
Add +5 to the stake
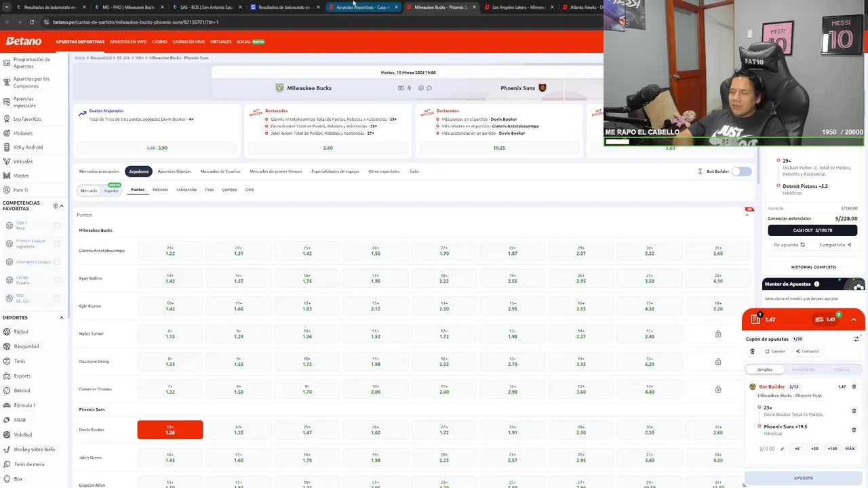pos(797,449)
